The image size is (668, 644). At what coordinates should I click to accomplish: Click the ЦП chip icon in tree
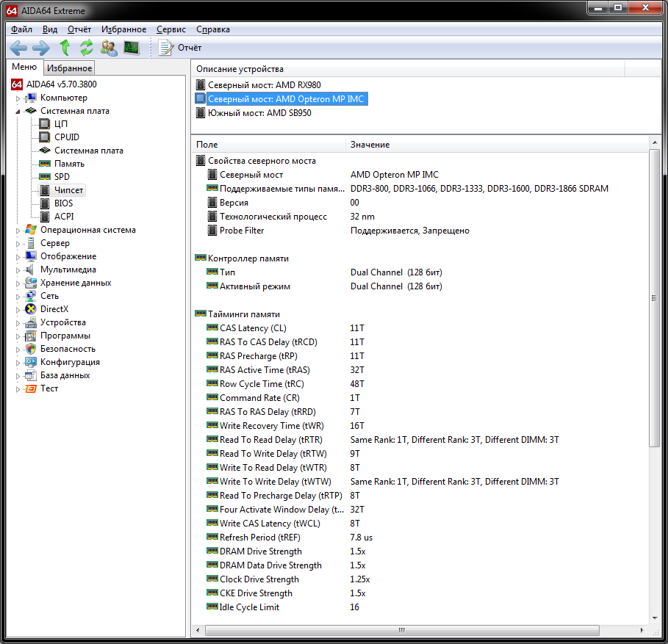coord(45,124)
